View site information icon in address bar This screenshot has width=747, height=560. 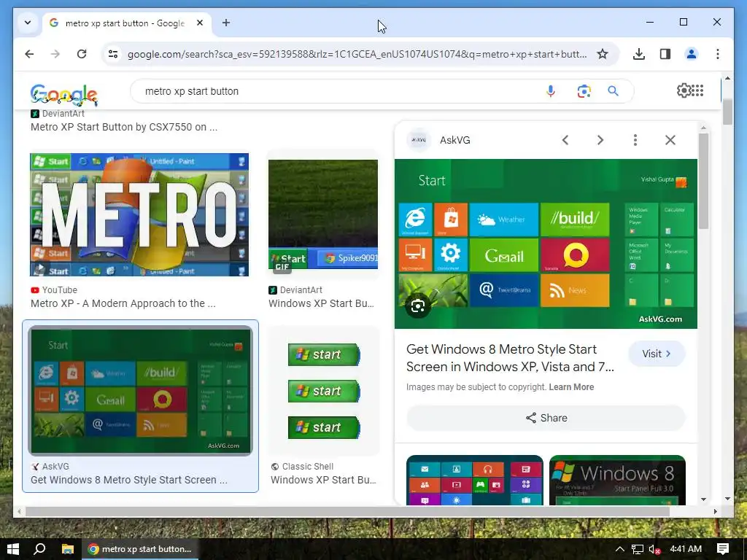tap(113, 54)
